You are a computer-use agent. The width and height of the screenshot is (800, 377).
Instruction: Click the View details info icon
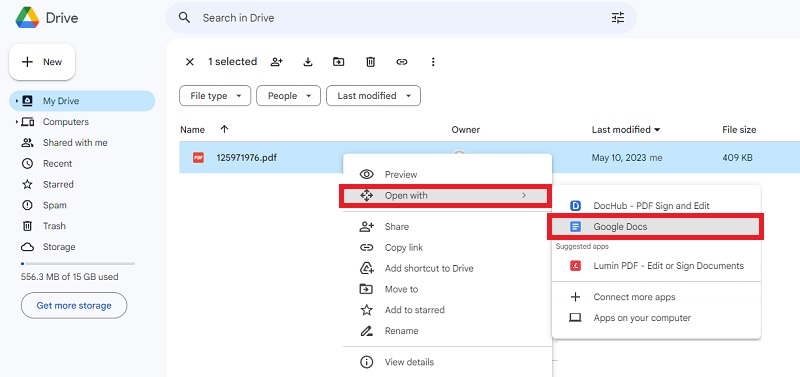(366, 362)
